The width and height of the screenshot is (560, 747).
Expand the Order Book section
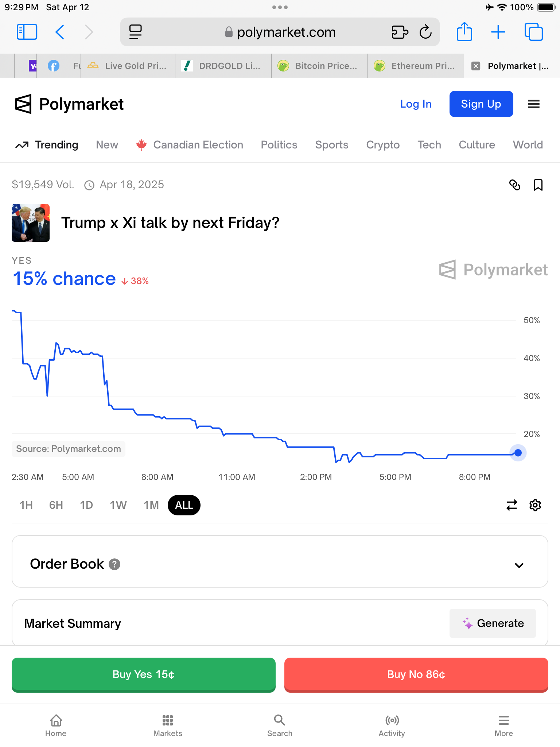(519, 565)
